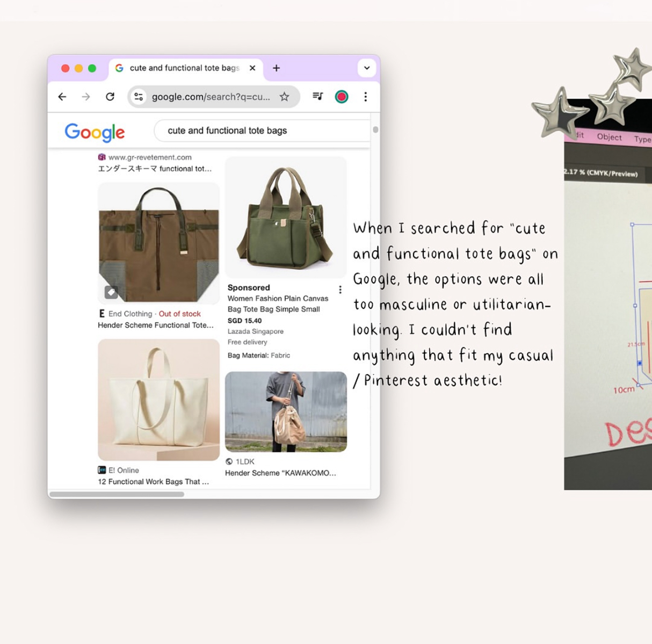The width and height of the screenshot is (652, 644).
Task: Open the Chrome three-dot menu
Action: point(366,97)
